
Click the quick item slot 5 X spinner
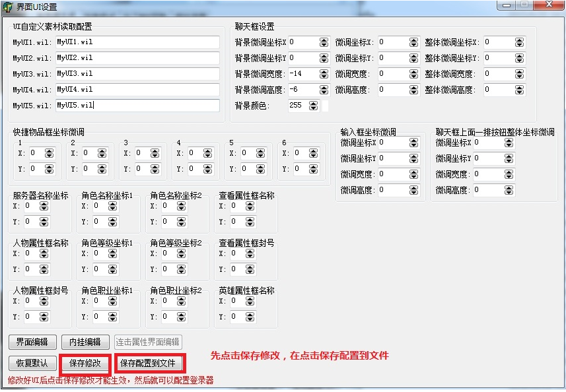[260, 153]
